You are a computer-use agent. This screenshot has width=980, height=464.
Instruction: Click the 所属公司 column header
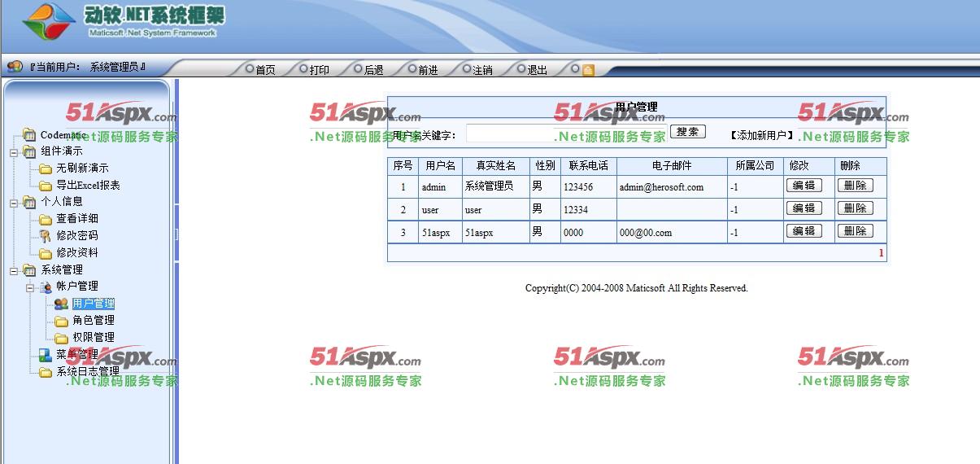coord(756,165)
